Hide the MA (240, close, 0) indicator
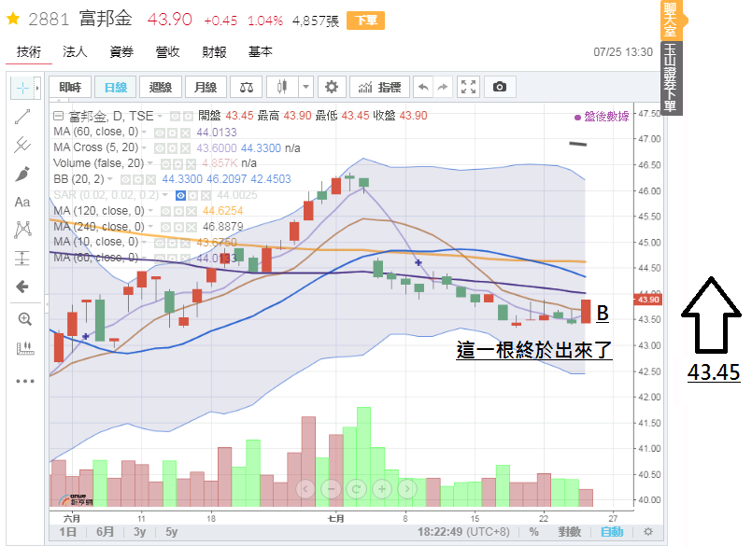Image resolution: width=752 pixels, height=560 pixels. coord(166,227)
